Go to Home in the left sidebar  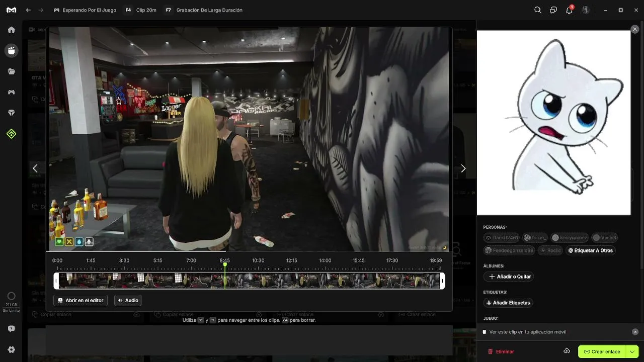pos(11,30)
